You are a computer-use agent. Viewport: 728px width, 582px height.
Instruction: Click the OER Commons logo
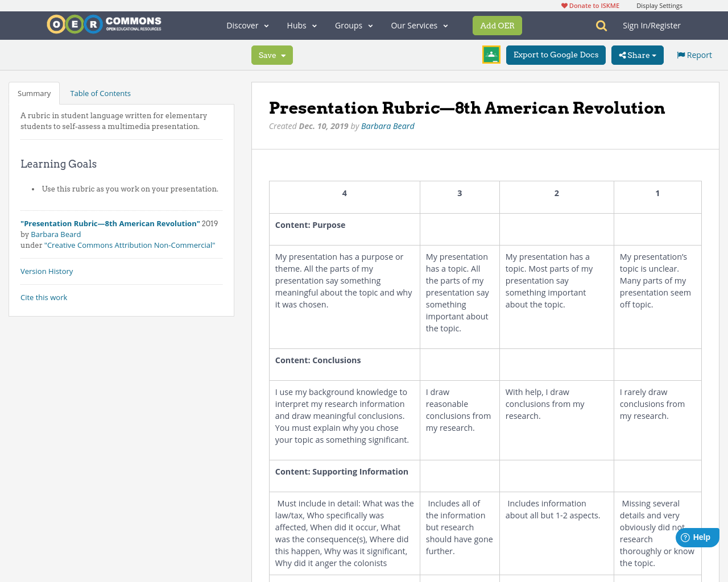click(104, 24)
